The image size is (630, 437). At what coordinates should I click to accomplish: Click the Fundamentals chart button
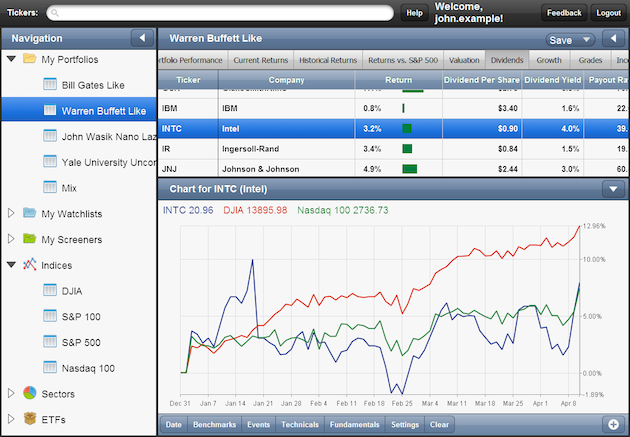pyautogui.click(x=354, y=425)
